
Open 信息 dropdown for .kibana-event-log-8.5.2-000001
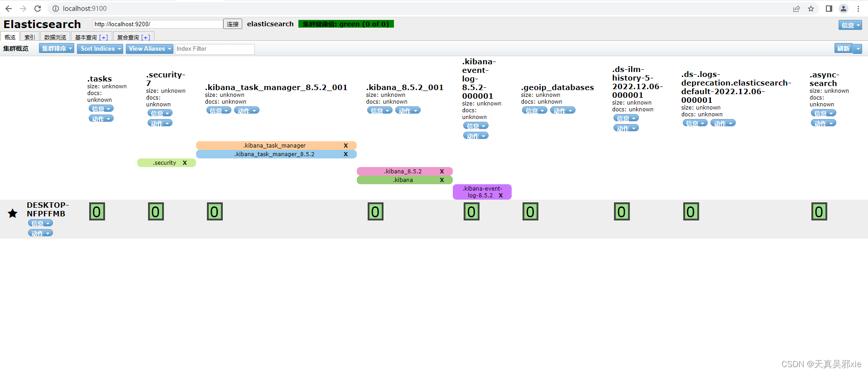point(476,126)
